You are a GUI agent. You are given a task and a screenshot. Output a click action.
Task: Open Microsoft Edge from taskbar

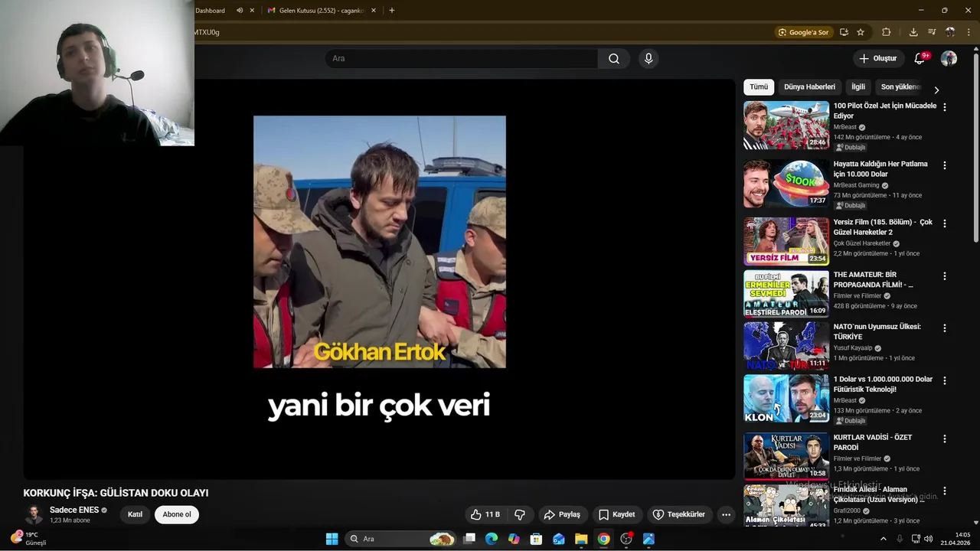click(492, 539)
